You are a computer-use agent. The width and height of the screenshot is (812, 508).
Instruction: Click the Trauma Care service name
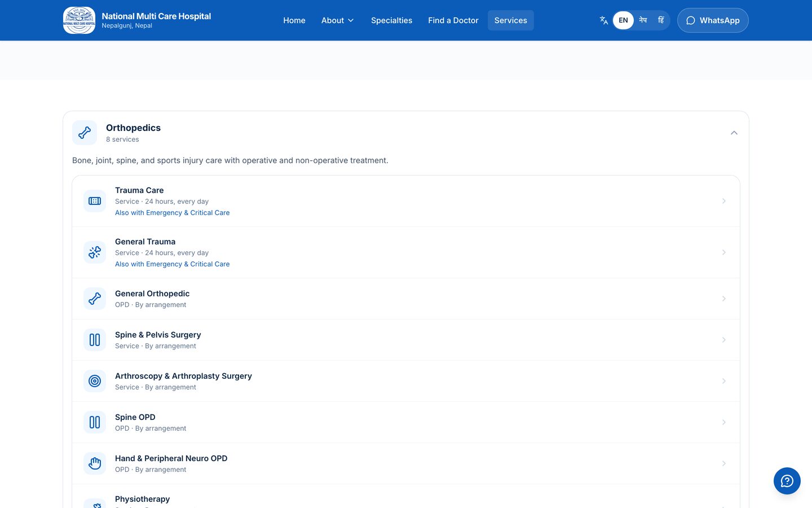click(x=139, y=190)
